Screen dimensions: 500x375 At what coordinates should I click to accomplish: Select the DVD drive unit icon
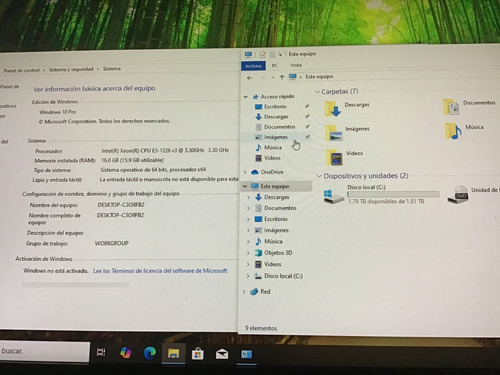coord(458,194)
